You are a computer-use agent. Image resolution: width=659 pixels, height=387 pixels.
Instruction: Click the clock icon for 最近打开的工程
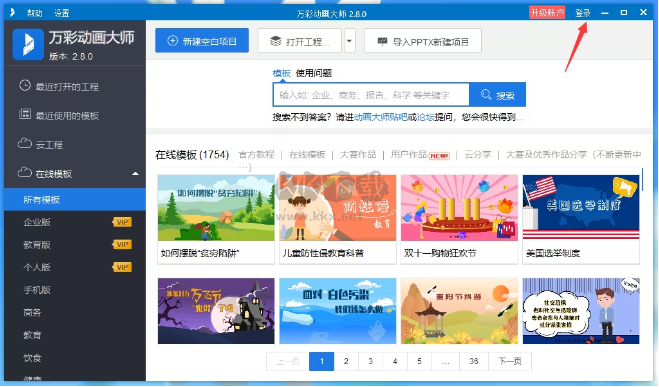(25, 85)
